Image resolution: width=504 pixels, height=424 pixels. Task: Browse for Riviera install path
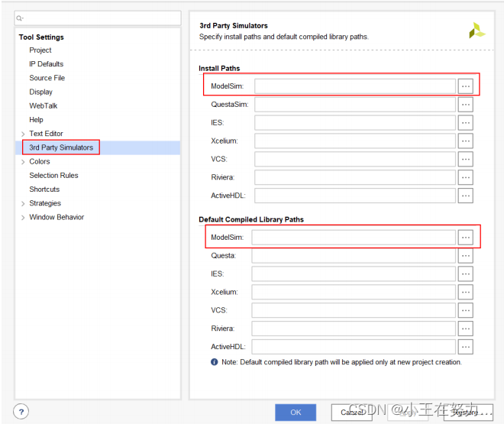click(x=465, y=177)
